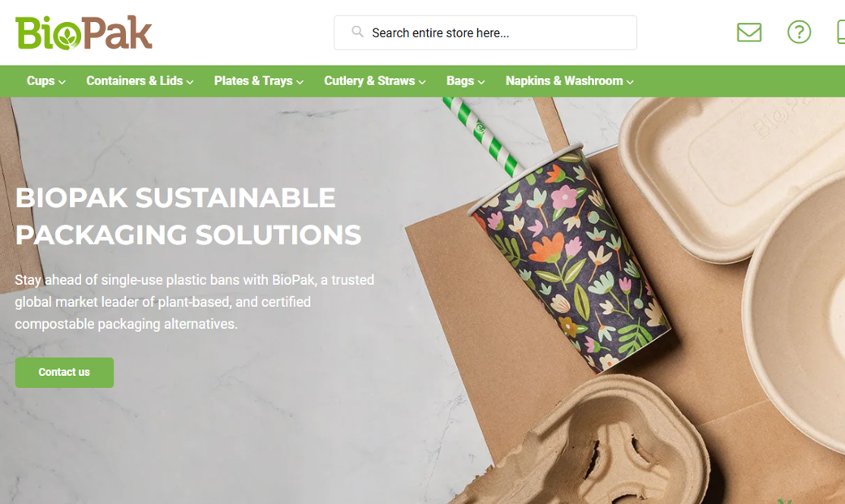The height and width of the screenshot is (504, 845).
Task: Select Cutlery & Straws menu label
Action: pyautogui.click(x=369, y=81)
